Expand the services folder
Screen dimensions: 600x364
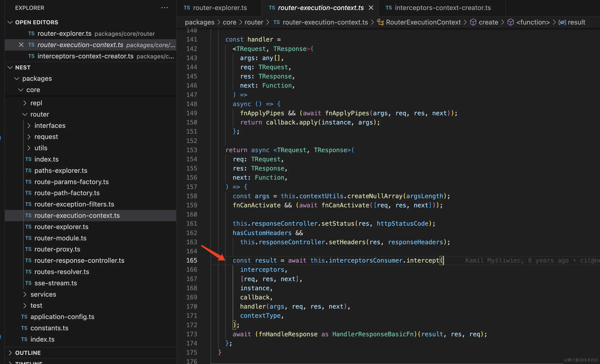[25, 294]
